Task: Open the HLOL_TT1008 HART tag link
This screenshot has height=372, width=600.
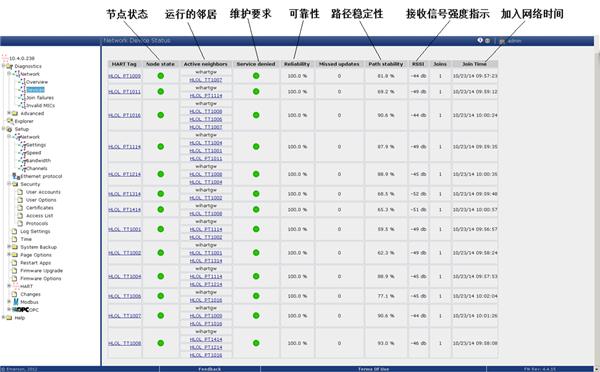Action: point(124,343)
